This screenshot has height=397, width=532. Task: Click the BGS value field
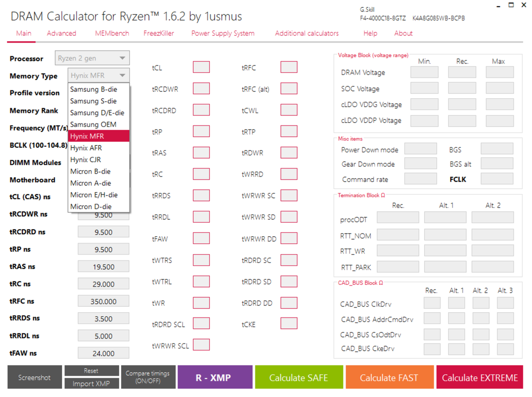pyautogui.click(x=497, y=149)
